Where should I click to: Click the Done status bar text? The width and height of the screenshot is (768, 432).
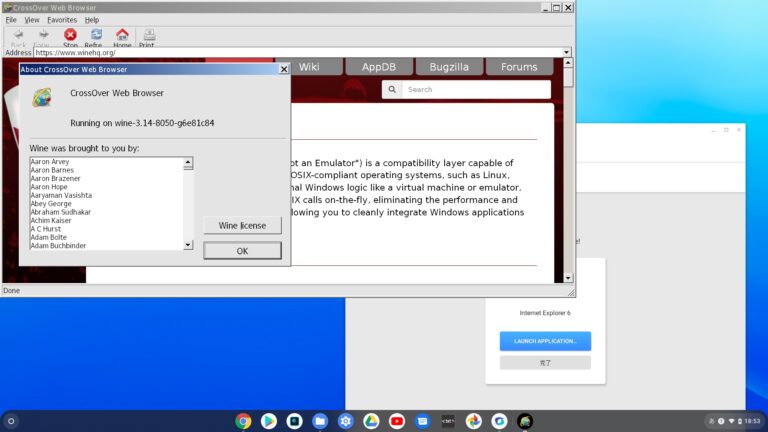pyautogui.click(x=11, y=290)
